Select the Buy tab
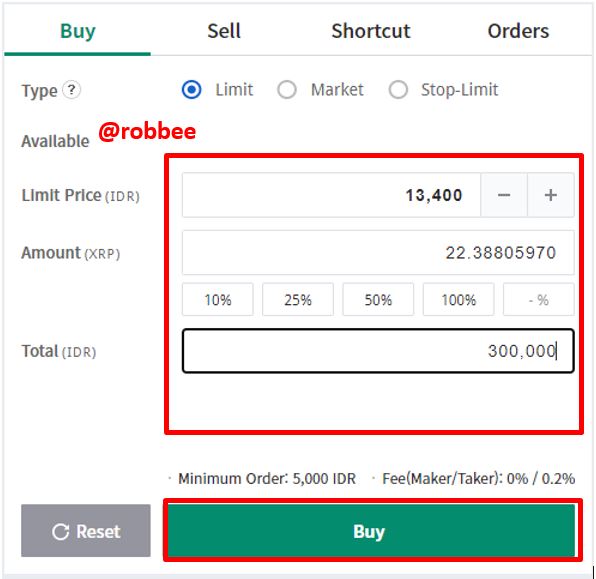The width and height of the screenshot is (596, 579). tap(78, 31)
